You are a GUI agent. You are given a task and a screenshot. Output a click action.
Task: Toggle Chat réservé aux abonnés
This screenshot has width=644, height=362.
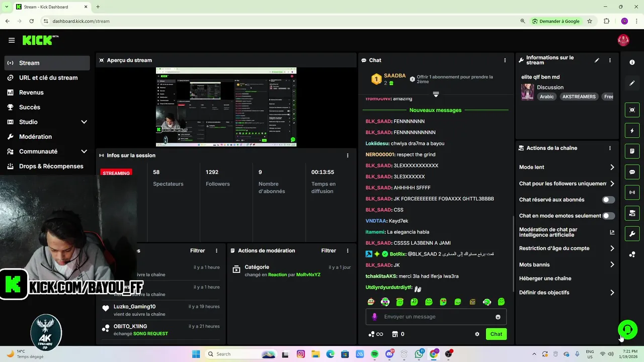pyautogui.click(x=608, y=200)
